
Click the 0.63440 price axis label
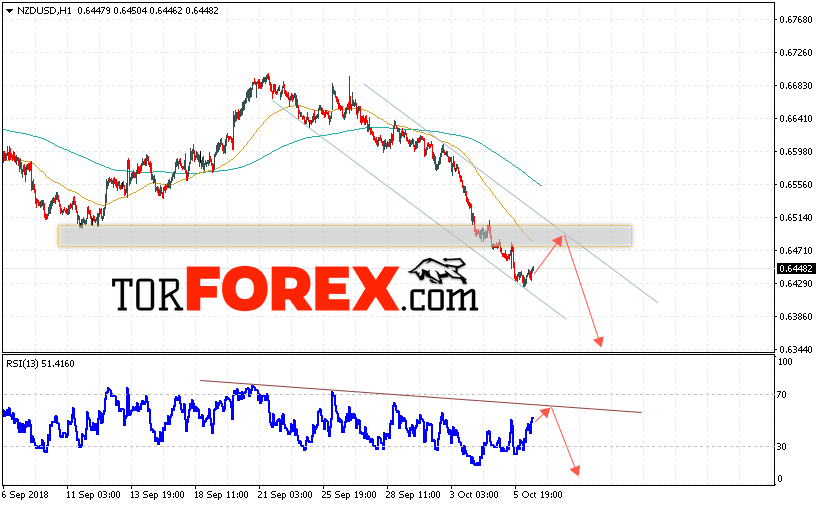[x=796, y=349]
